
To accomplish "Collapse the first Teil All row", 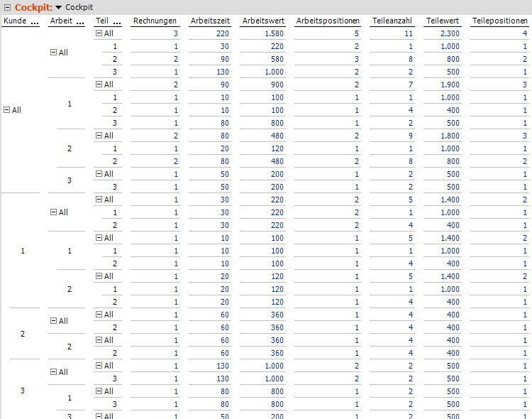I will coord(99,33).
